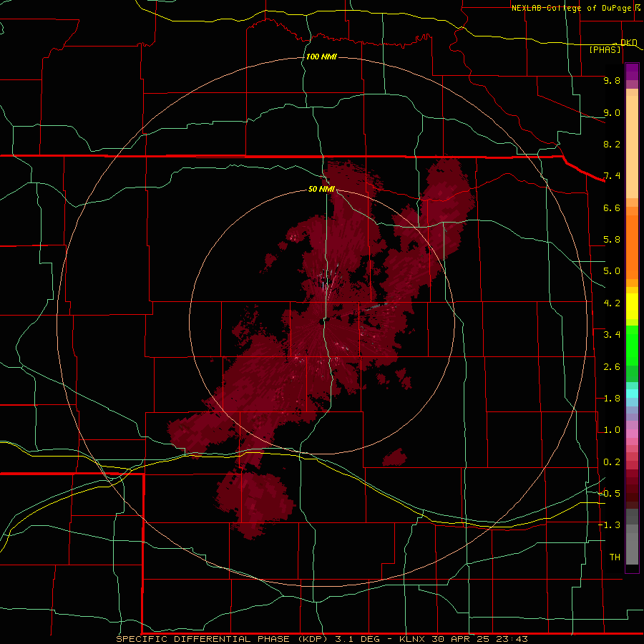644x644 pixels.
Task: Pick the dark orange band of the color scale
Action: (632, 247)
